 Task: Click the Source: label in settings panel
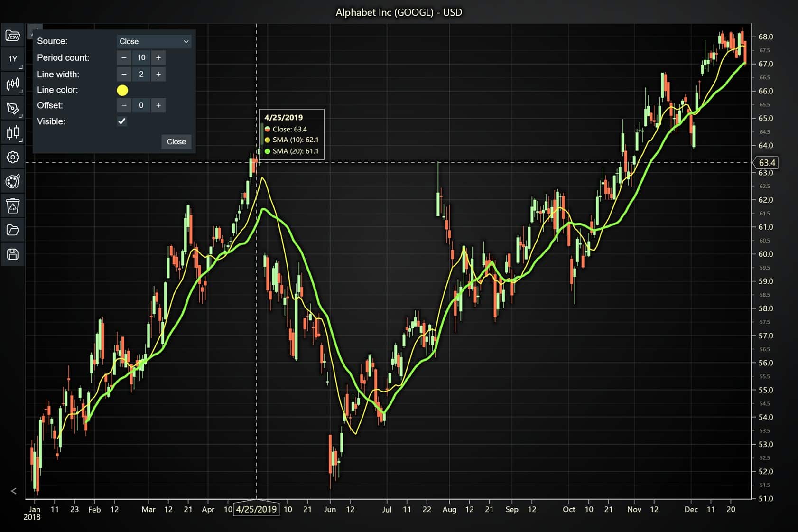52,41
